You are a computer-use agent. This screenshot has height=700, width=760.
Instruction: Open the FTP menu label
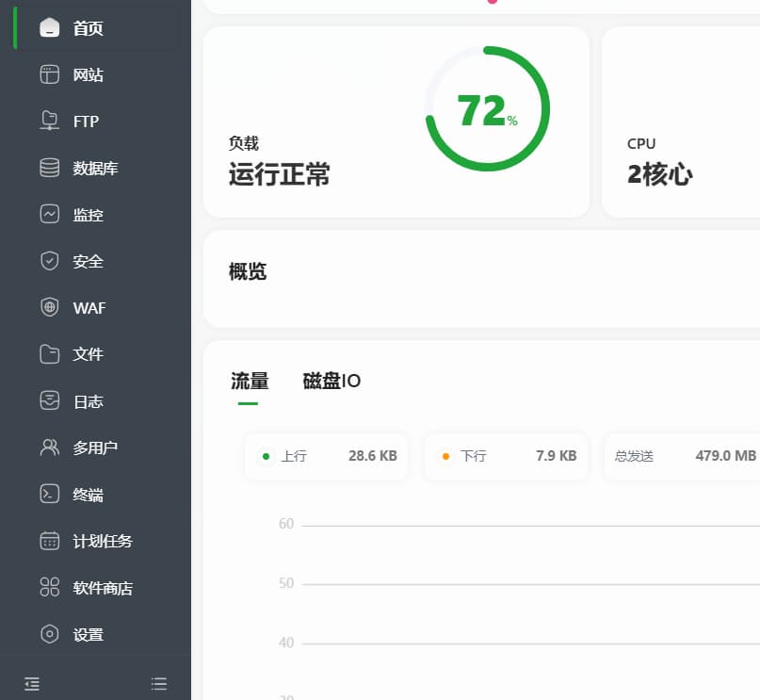pyautogui.click(x=87, y=122)
